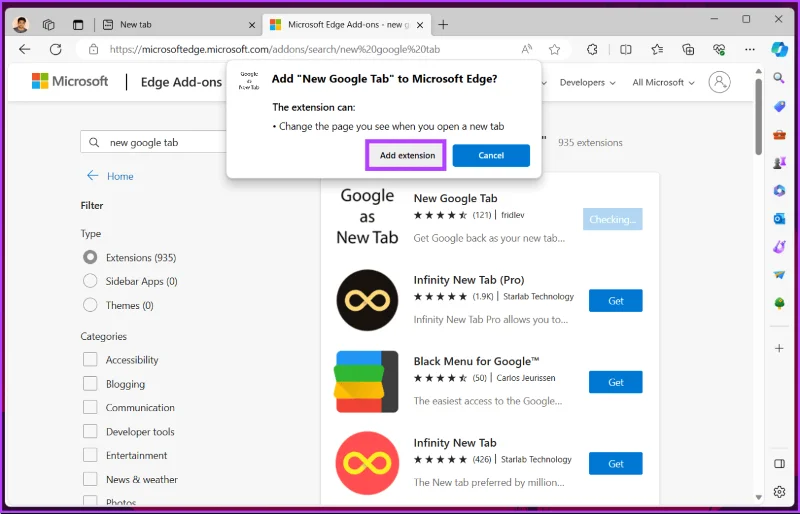Screen dimensions: 800x514
Task: Open the sidebar Games chess icon
Action: click(x=779, y=163)
